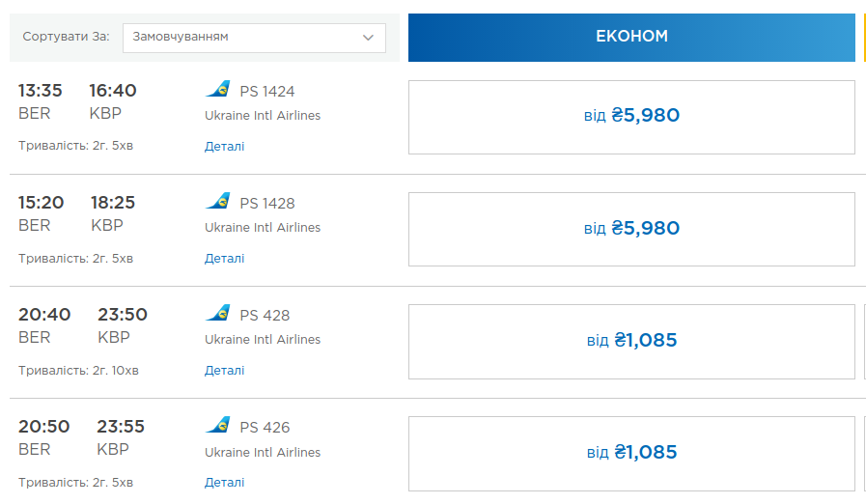Click the airline logo beside PS 426

218,426
